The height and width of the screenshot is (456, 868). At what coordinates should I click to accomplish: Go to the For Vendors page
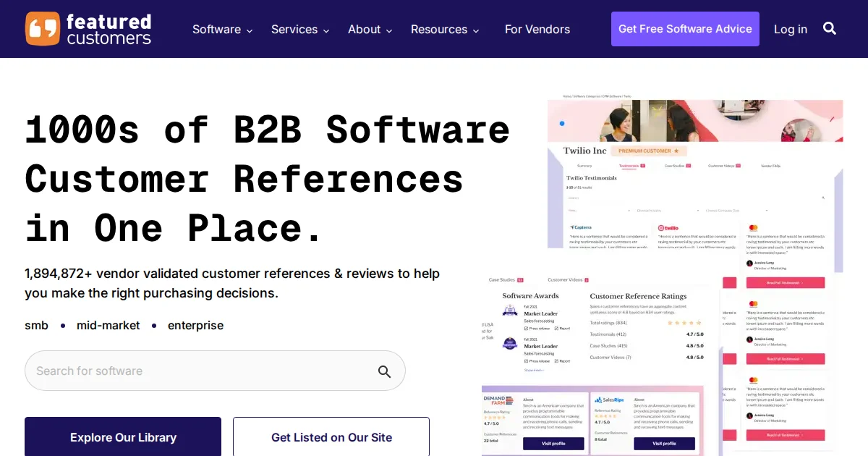pyautogui.click(x=537, y=30)
